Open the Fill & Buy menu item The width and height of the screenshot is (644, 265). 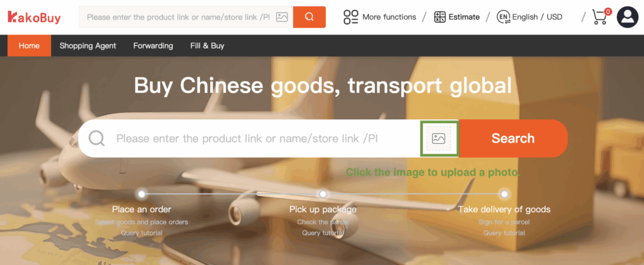[x=208, y=46]
